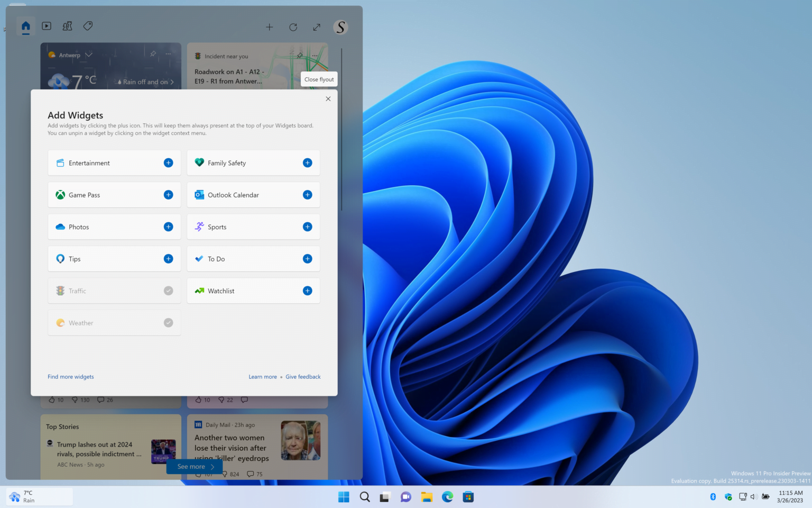Click the See more button
This screenshot has height=508, width=812.
[x=195, y=467]
